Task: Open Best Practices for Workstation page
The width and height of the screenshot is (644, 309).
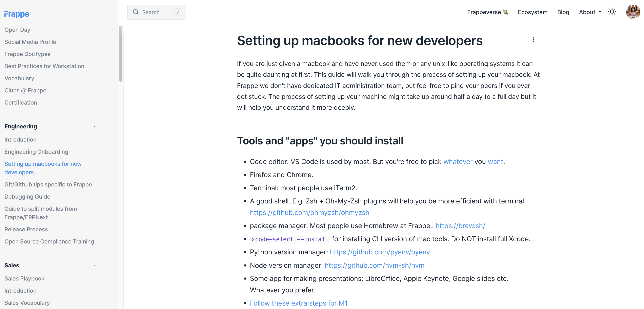Action: tap(44, 66)
